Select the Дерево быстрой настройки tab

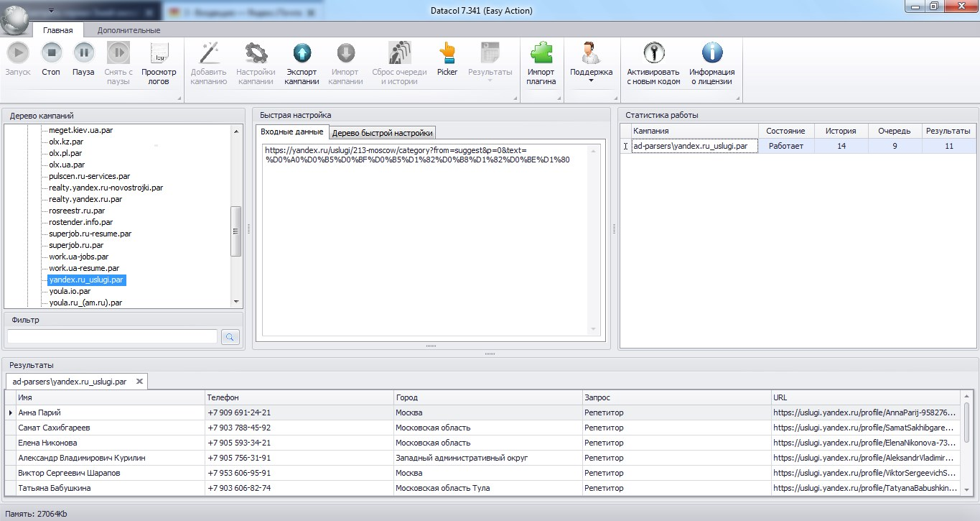coord(383,132)
